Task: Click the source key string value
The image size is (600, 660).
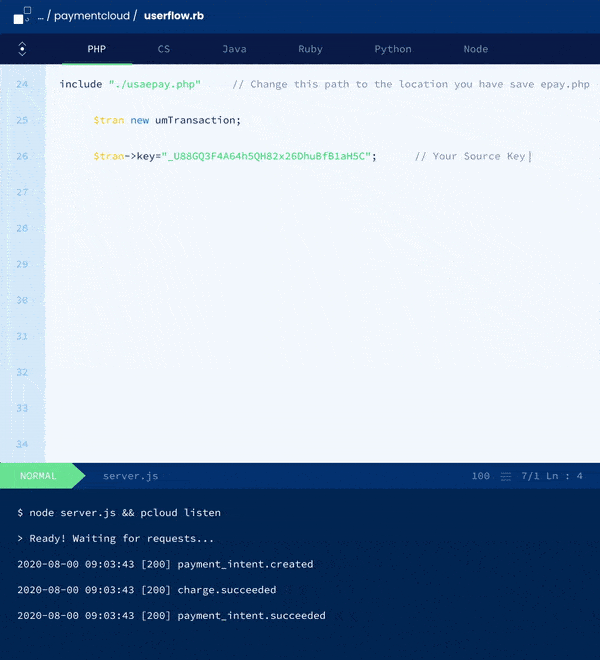Action: [266, 156]
